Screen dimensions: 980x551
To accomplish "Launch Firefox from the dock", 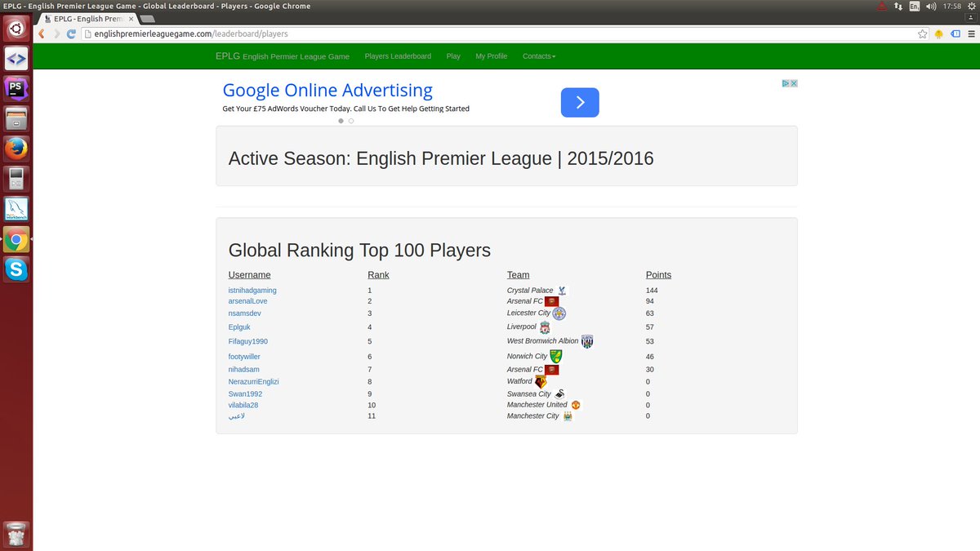I will 16,149.
